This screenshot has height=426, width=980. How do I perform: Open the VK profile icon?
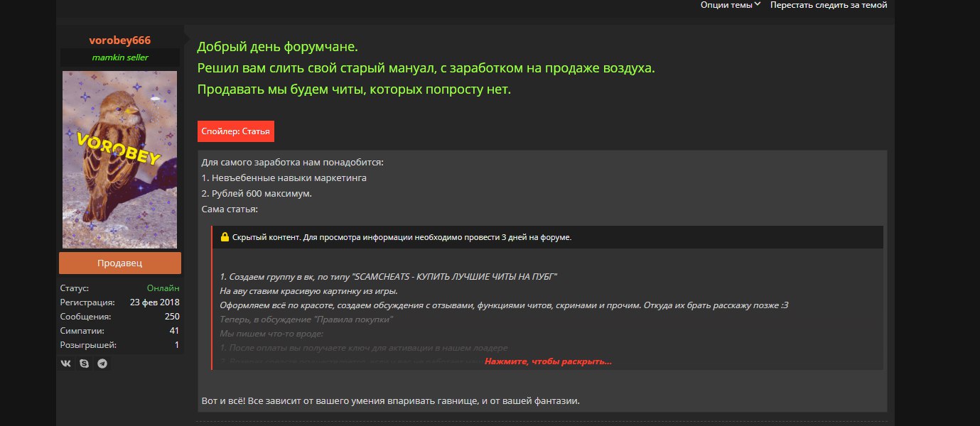66,364
